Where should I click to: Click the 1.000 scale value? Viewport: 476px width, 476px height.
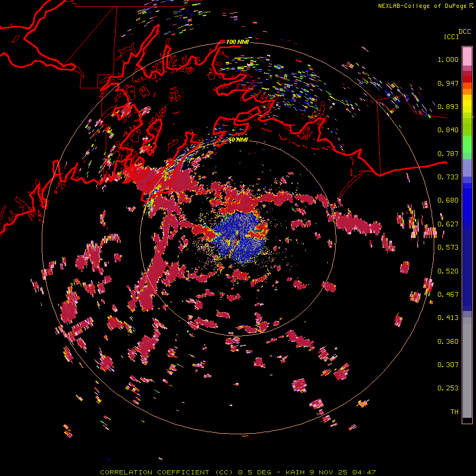[448, 59]
